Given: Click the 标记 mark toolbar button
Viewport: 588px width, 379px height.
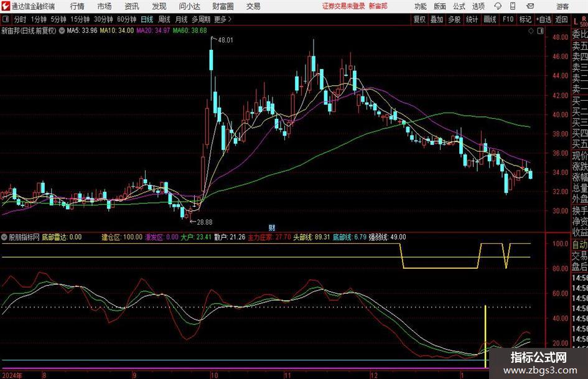Looking at the screenshot, I should 525,19.
